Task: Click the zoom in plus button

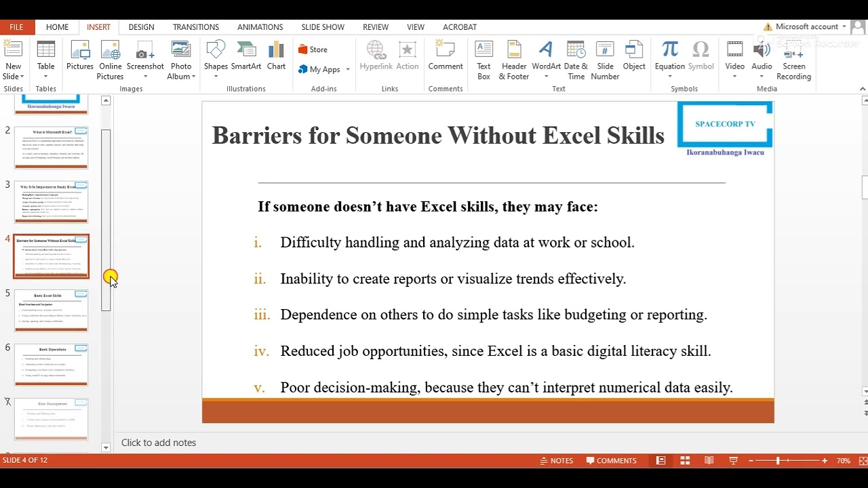Action: [825, 461]
